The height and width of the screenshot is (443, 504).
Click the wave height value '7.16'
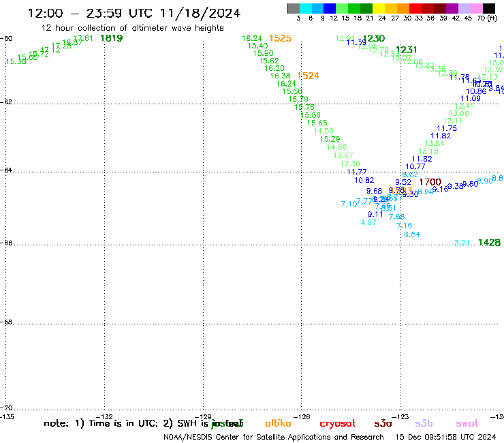click(405, 226)
